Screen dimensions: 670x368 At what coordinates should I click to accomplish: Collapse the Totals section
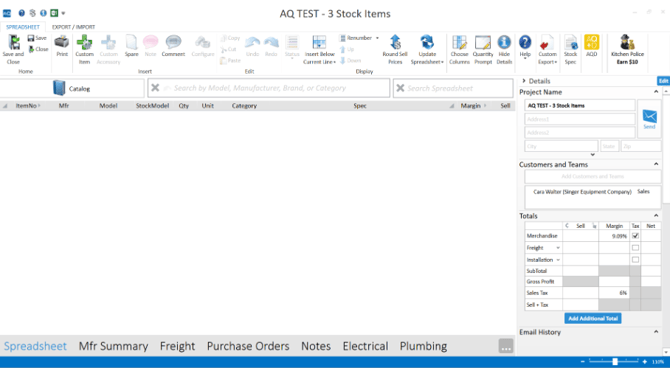click(x=656, y=215)
